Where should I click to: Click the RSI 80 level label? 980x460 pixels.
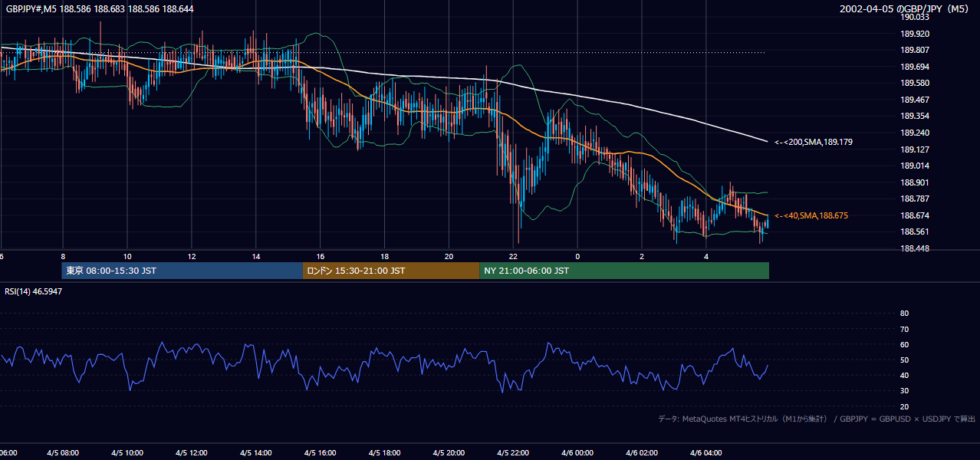pyautogui.click(x=904, y=314)
